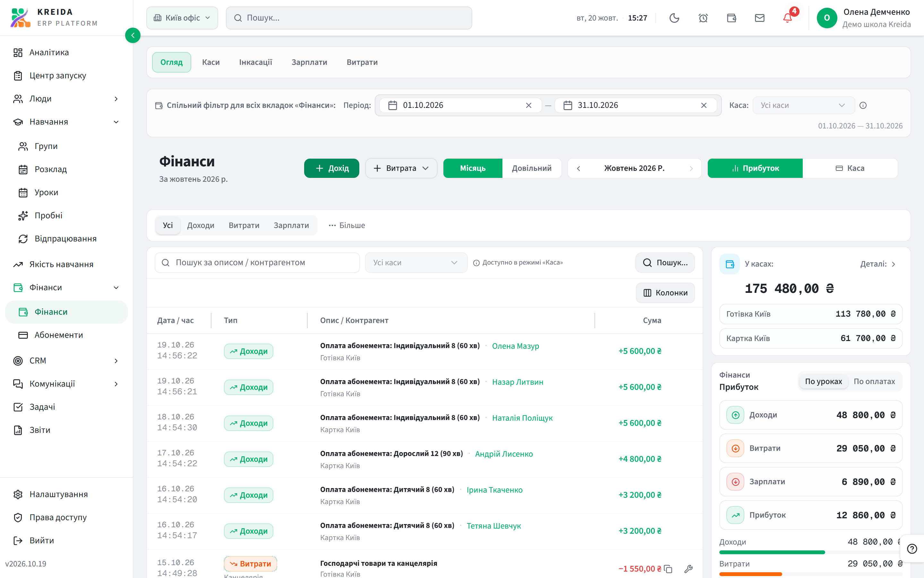Open Деталі of cash balances
Image resolution: width=924 pixels, height=578 pixels.
tap(877, 264)
